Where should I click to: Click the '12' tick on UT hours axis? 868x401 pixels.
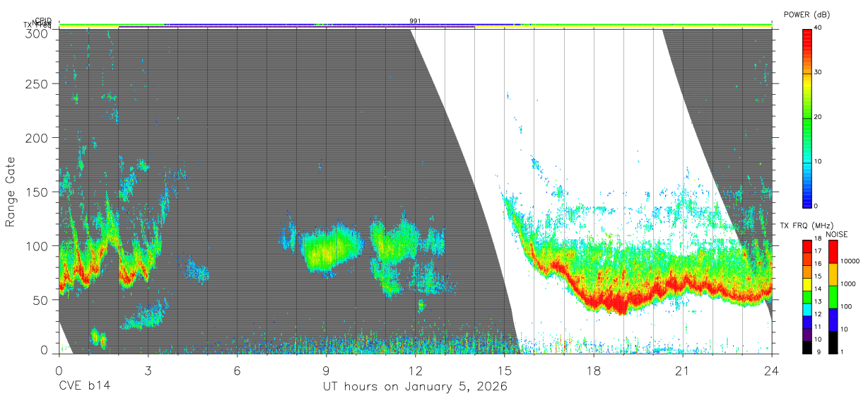click(x=415, y=371)
